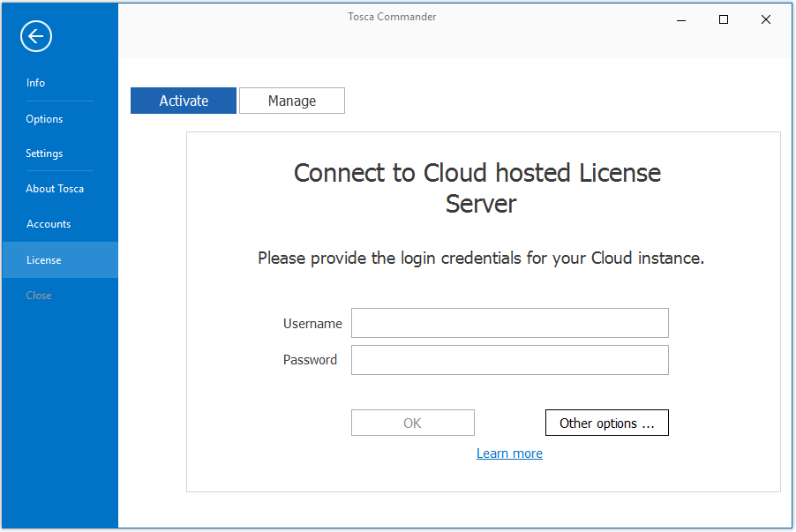Click the greyed-out Close sidebar item
This screenshot has height=532, width=796.
tap(39, 296)
